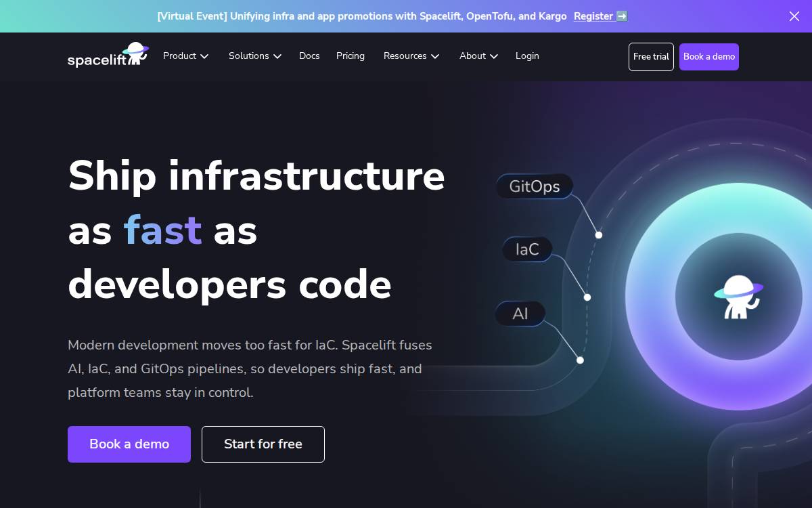
Task: Open the Login page
Action: [527, 56]
